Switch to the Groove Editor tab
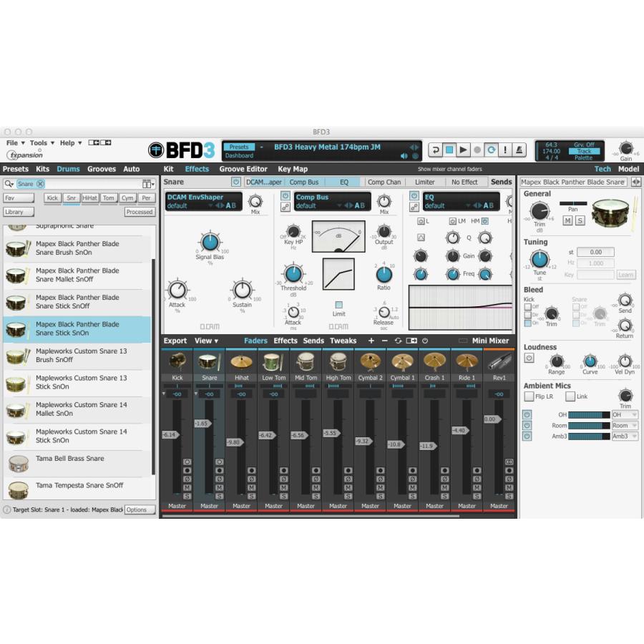This screenshot has height=644, width=644. coord(243,170)
